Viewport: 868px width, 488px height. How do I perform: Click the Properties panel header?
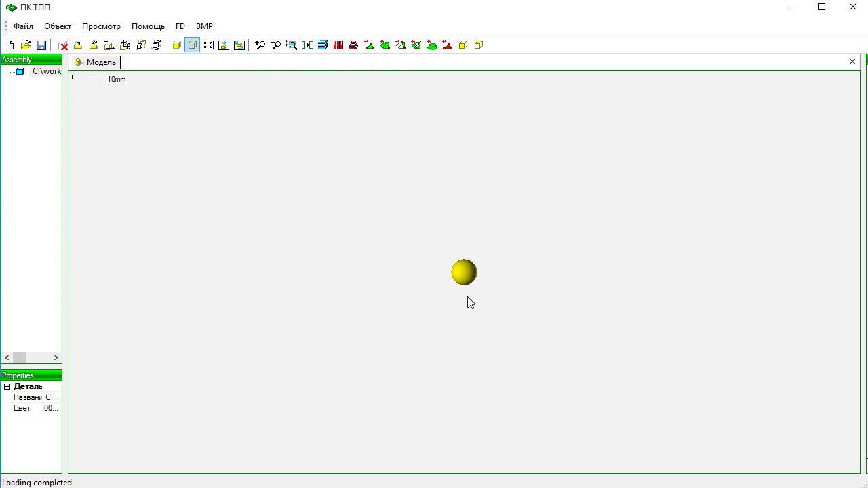coord(31,375)
